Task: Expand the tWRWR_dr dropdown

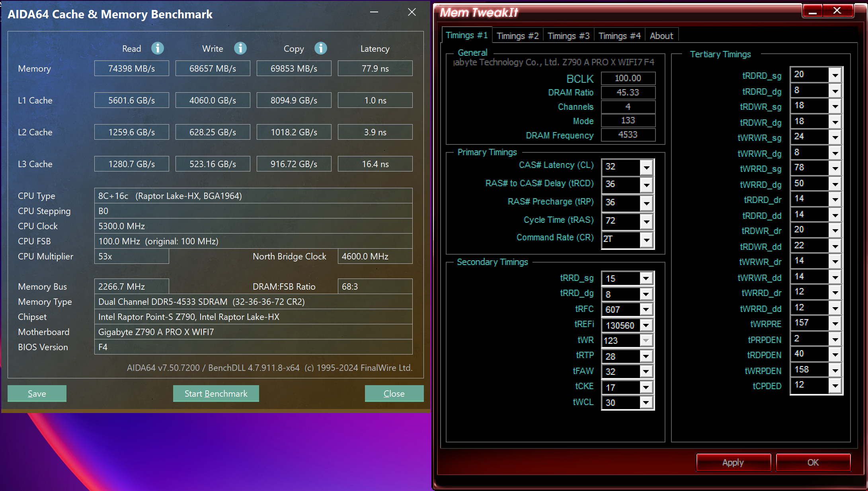Action: (835, 261)
